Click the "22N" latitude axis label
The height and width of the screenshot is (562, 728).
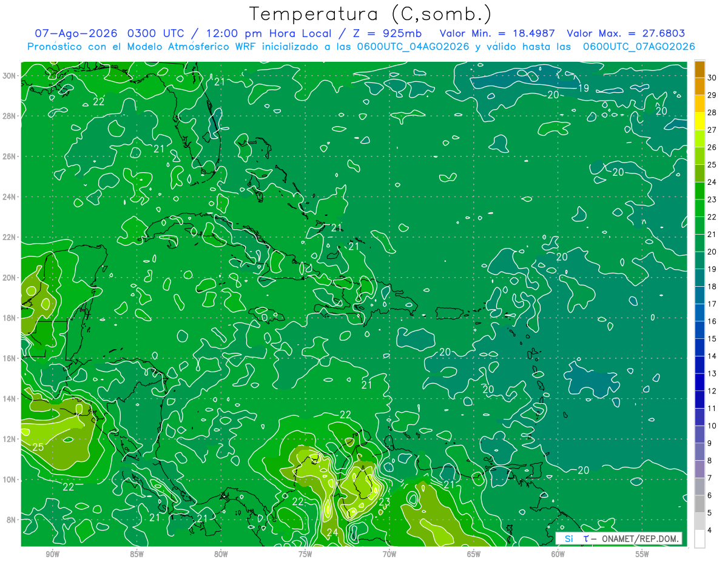coord(10,237)
